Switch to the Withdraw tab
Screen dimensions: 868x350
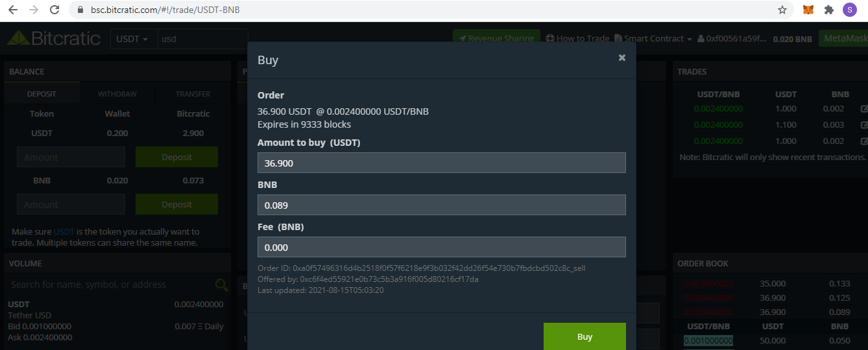(117, 94)
